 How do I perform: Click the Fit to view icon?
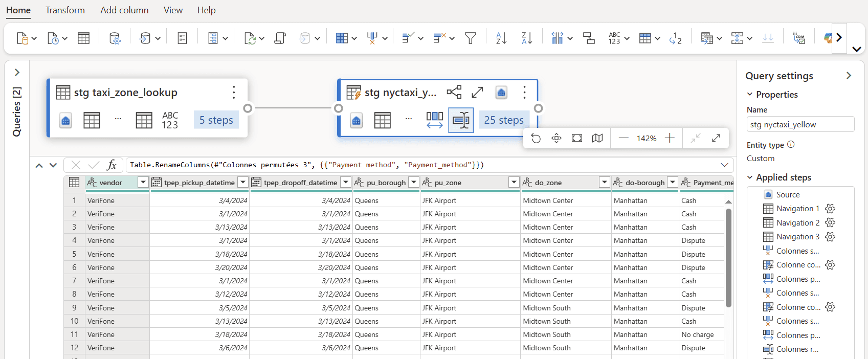(576, 138)
